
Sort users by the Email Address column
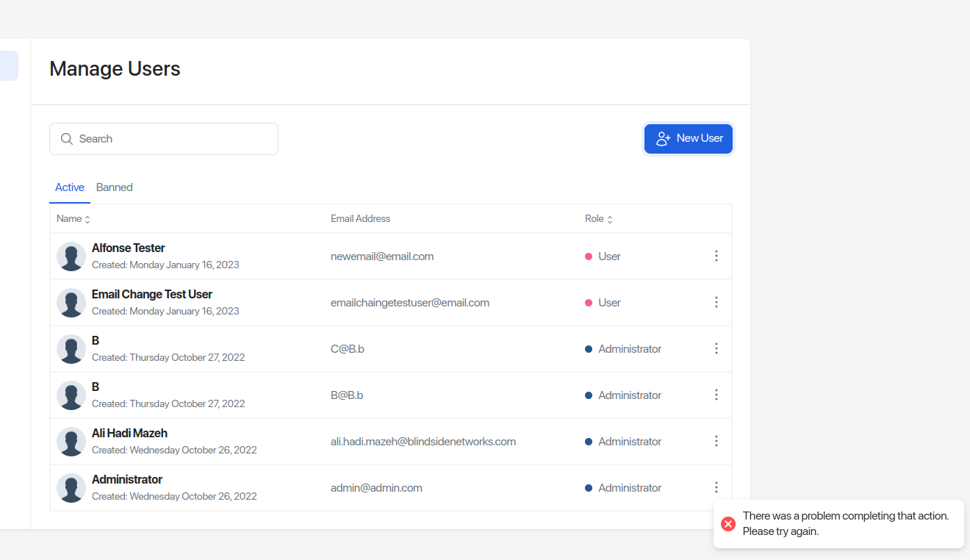point(360,218)
